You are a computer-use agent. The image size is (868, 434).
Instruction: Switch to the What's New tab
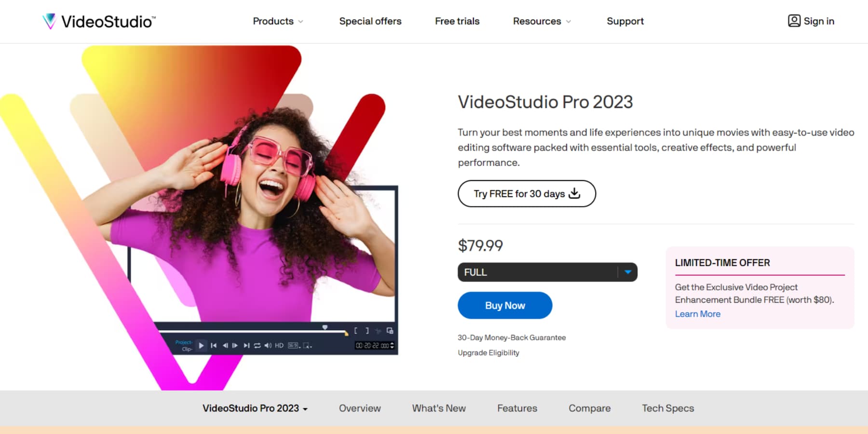438,408
